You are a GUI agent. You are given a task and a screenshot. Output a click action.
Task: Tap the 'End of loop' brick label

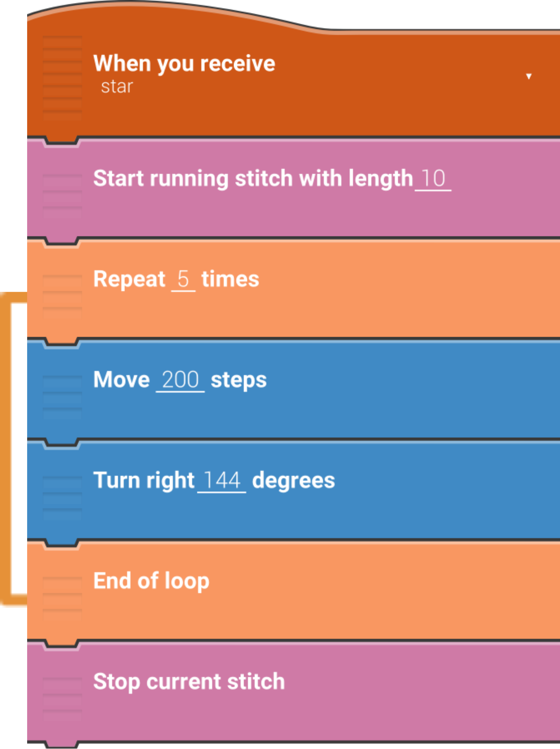coord(151,581)
